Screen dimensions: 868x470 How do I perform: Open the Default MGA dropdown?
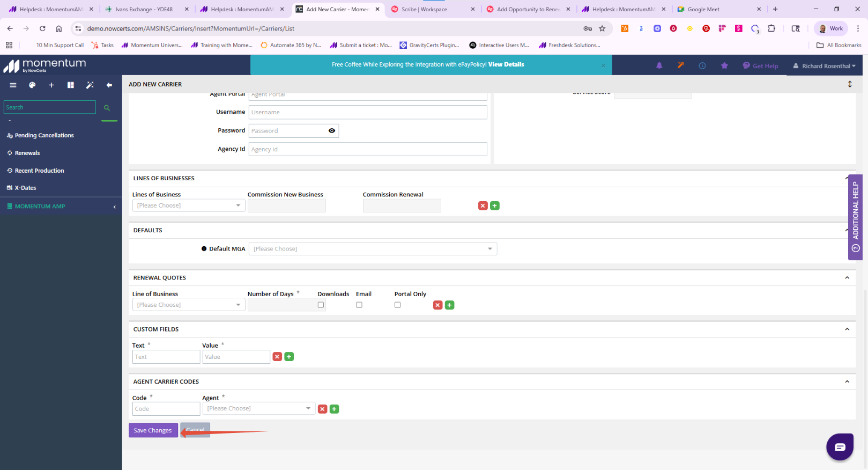point(373,249)
